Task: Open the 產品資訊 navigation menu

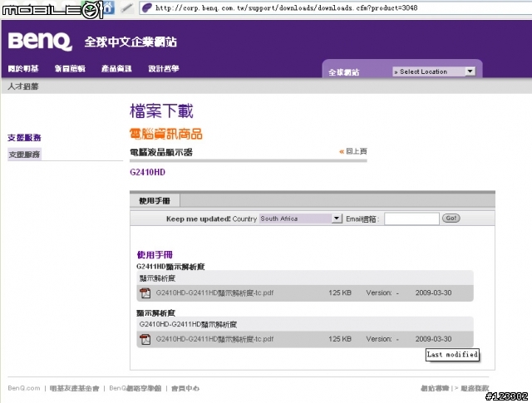Action: (116, 68)
